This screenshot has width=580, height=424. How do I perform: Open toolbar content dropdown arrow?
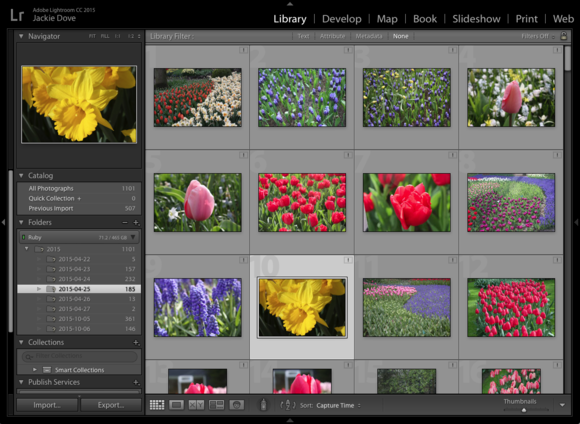(x=562, y=405)
